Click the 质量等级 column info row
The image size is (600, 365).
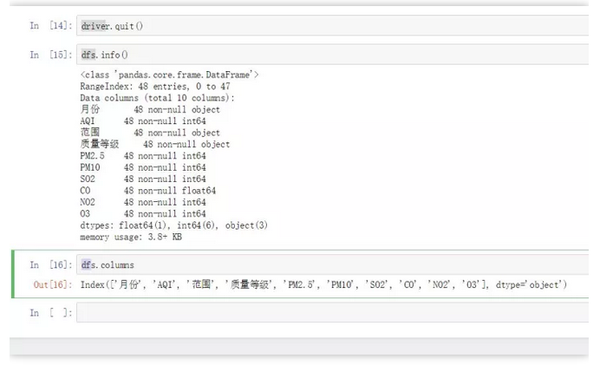click(155, 144)
